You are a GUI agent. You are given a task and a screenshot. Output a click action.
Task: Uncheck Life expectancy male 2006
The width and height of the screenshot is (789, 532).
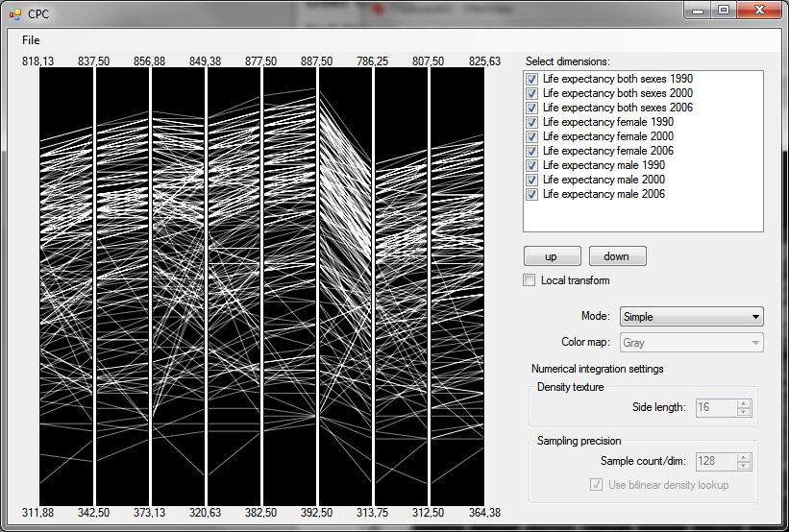click(x=531, y=194)
